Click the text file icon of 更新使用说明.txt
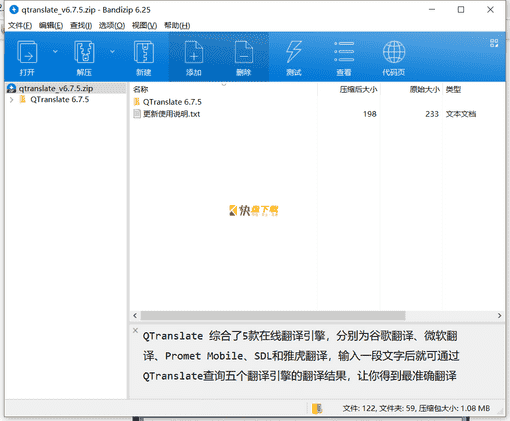This screenshot has width=510, height=421. [x=137, y=114]
